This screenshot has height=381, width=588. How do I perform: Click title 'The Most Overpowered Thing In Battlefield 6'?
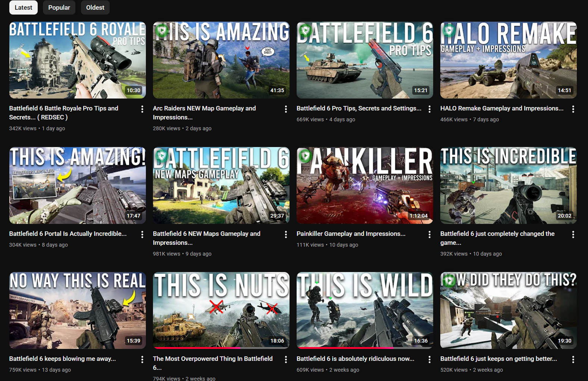click(213, 363)
